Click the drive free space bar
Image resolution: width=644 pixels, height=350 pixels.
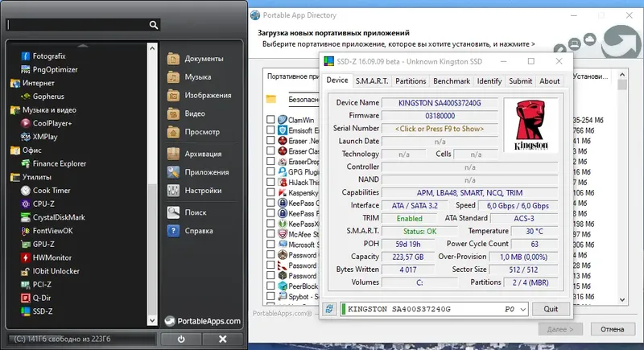82,339
